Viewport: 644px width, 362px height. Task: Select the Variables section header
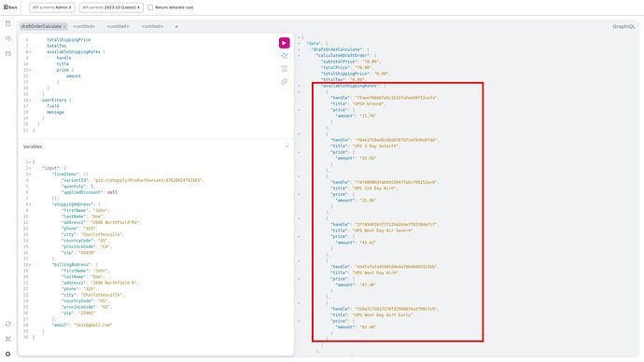pos(33,146)
